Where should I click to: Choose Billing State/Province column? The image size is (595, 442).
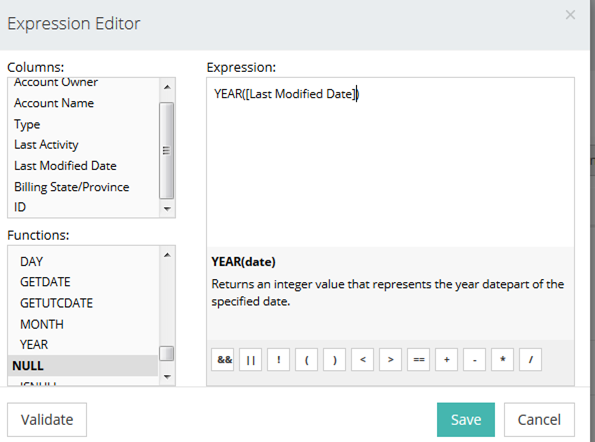72,187
